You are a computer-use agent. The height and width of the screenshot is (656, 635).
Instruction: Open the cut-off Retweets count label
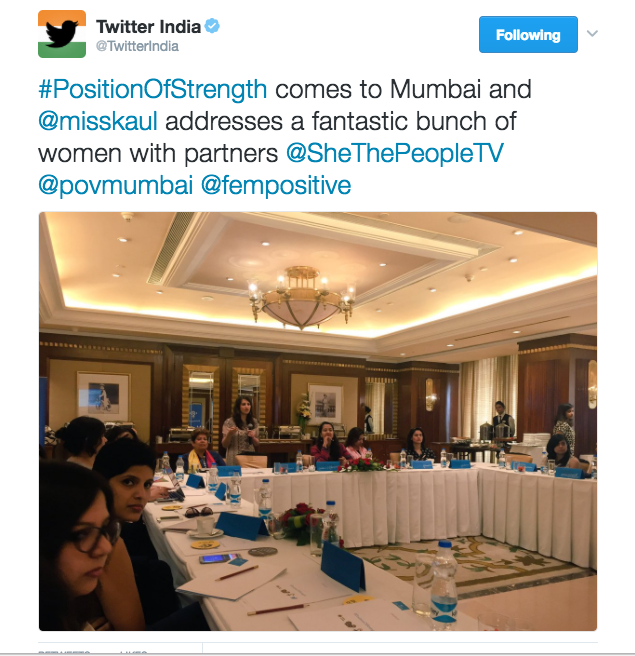pyautogui.click(x=64, y=652)
